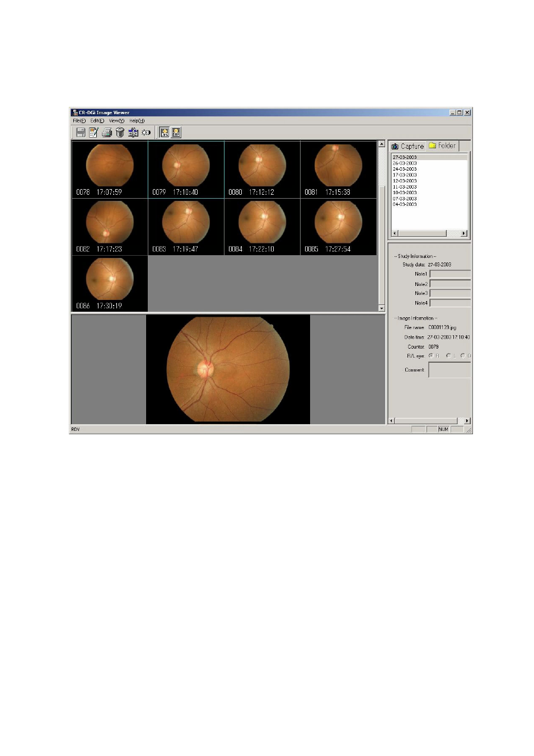Click the Save floppy disk icon
This screenshot has width=534, height=756.
[x=81, y=133]
